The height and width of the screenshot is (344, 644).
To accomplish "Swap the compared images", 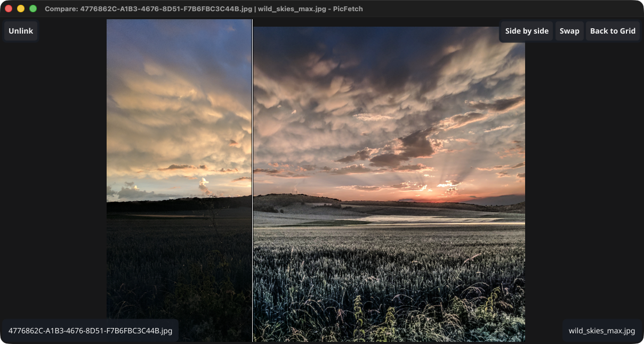I will click(569, 31).
